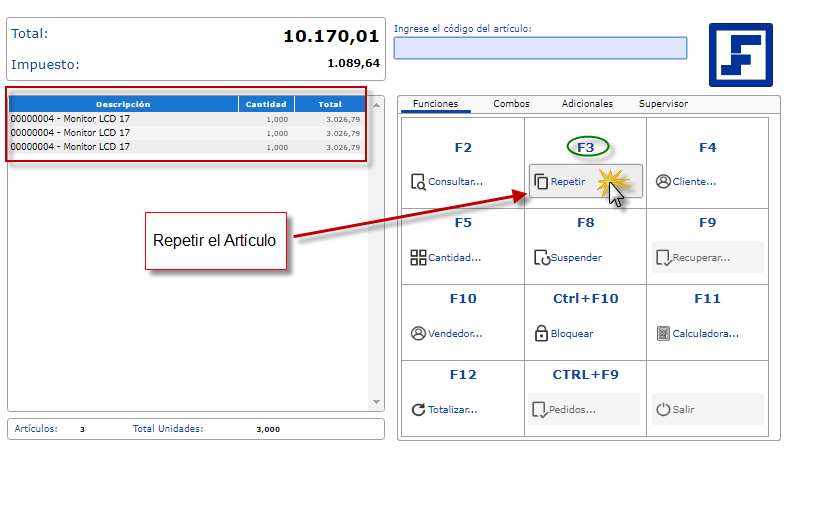Click the Salir button label
Viewport: 819px width, 512px height.
point(683,410)
